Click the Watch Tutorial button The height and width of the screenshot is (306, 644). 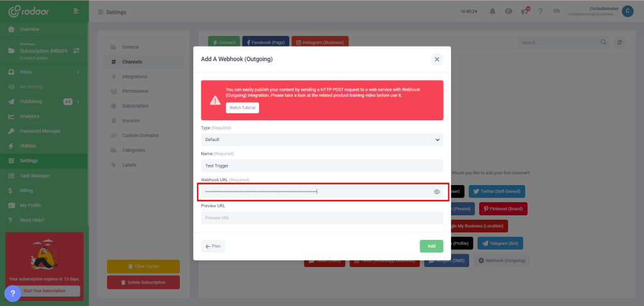(x=242, y=108)
